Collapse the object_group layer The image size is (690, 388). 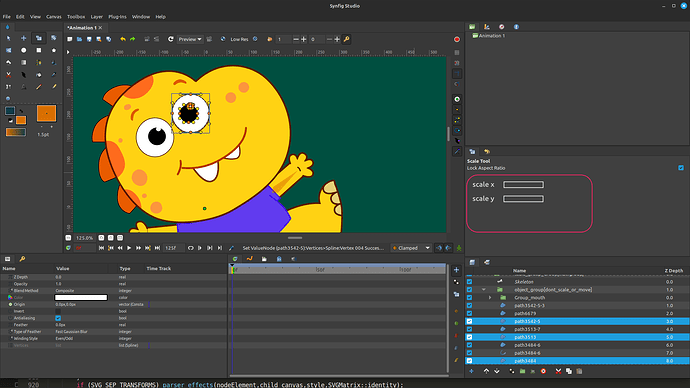point(484,290)
